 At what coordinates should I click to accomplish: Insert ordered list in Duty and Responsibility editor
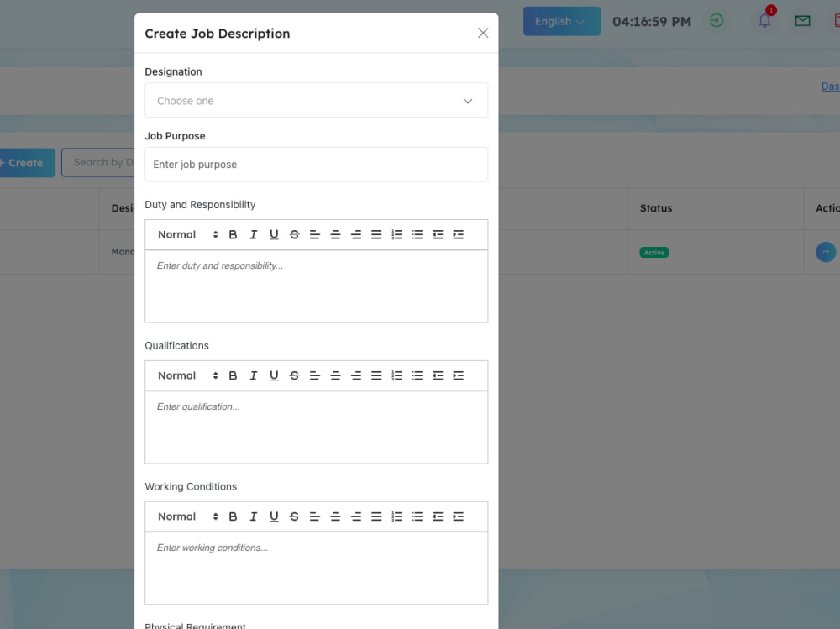[x=397, y=234]
